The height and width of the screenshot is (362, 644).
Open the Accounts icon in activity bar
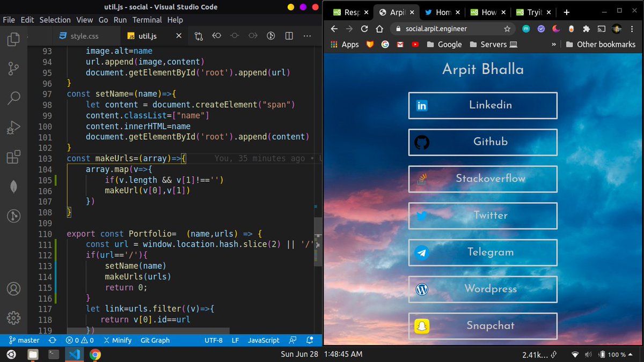click(x=13, y=289)
